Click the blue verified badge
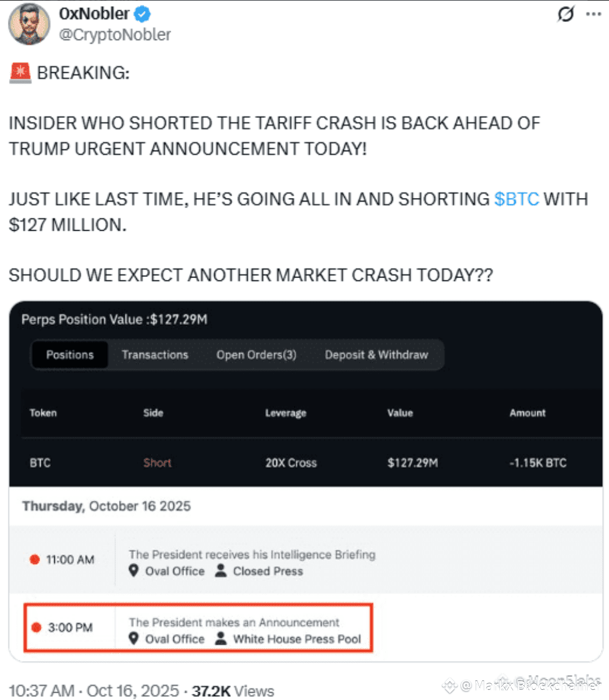Image resolution: width=609 pixels, height=700 pixels. (x=143, y=14)
